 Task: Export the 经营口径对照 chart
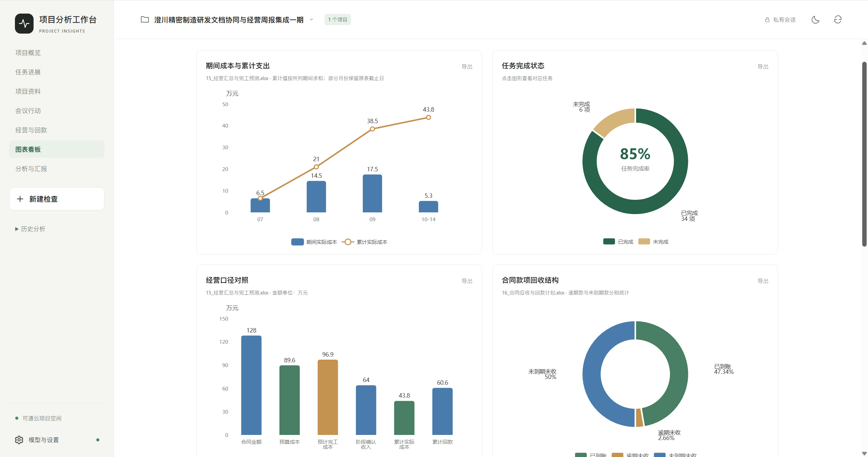467,281
